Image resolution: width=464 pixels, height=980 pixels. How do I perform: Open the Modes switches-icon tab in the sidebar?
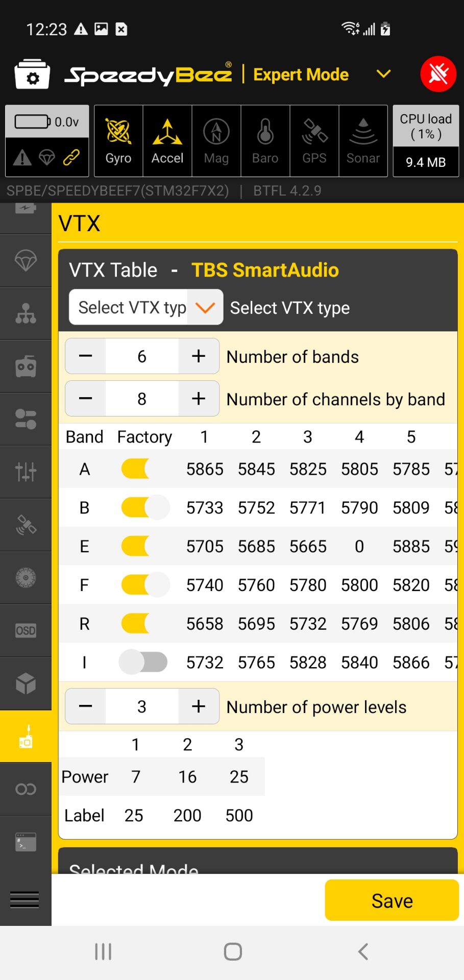coord(26,420)
